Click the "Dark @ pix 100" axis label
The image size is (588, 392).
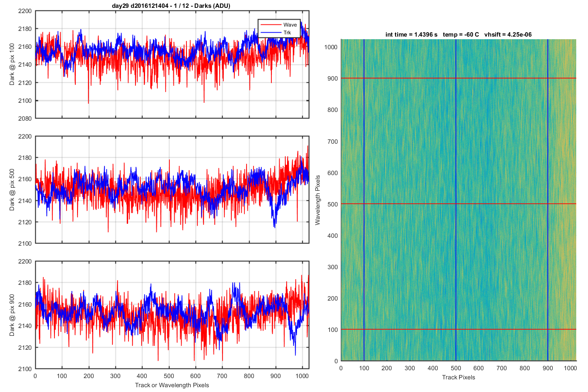12,64
